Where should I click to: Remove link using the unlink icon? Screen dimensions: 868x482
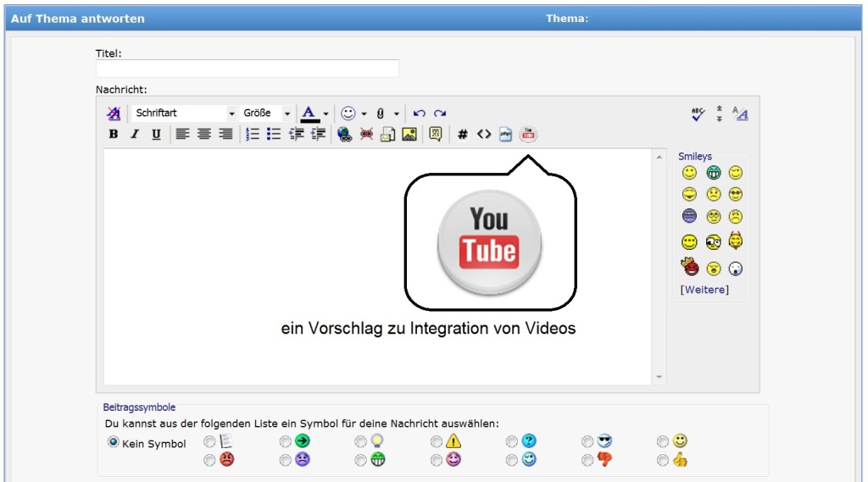366,134
